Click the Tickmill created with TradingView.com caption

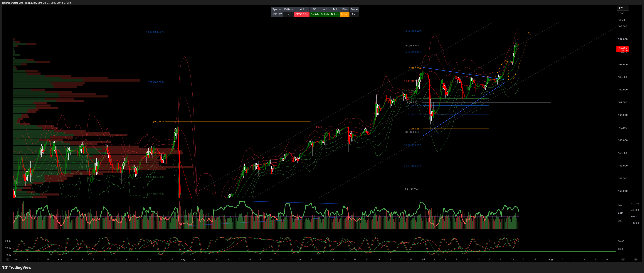(x=36, y=3)
